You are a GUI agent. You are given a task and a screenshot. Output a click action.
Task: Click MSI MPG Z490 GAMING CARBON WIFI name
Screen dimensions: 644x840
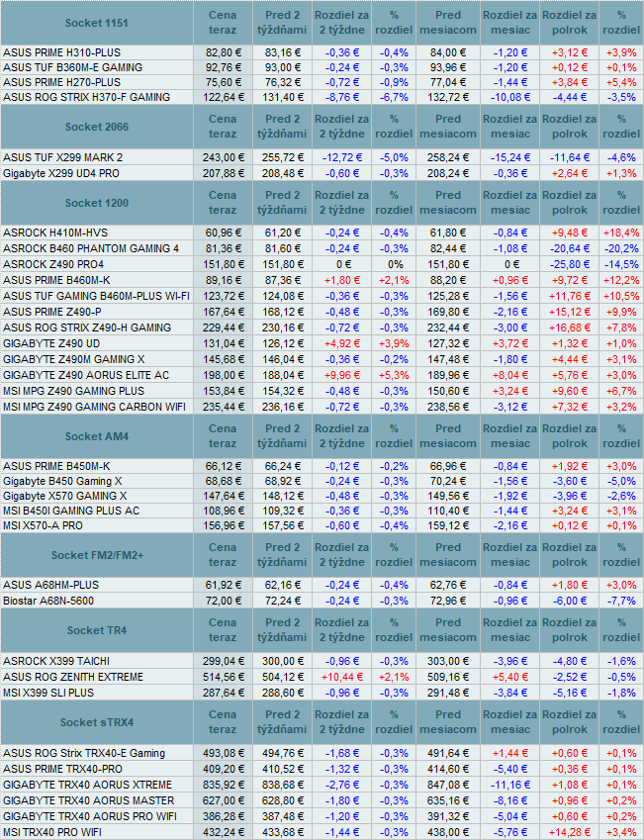click(x=94, y=407)
